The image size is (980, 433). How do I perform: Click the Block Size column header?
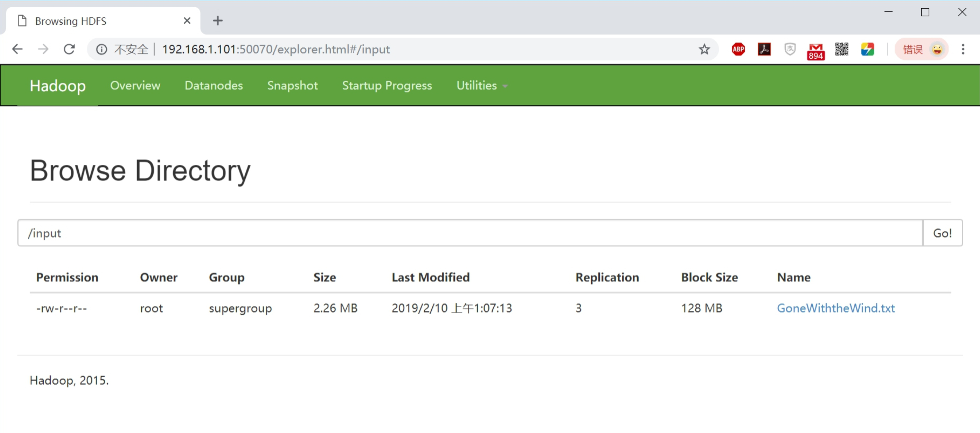pos(709,277)
